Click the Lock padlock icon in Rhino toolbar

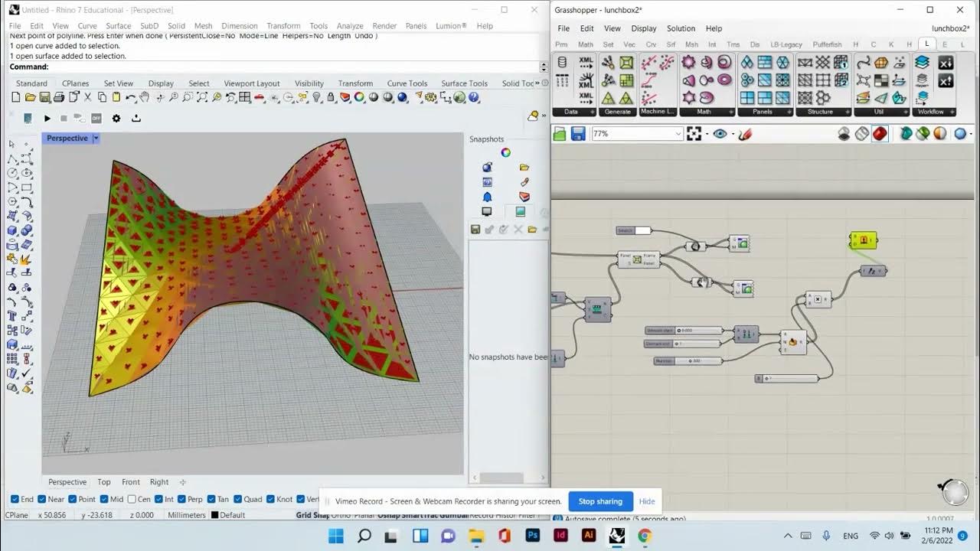331,97
